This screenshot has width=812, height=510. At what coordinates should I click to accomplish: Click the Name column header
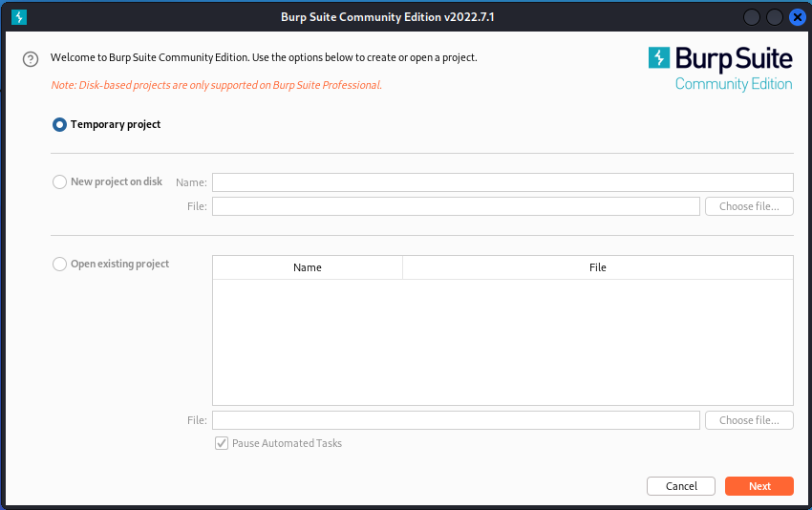308,267
